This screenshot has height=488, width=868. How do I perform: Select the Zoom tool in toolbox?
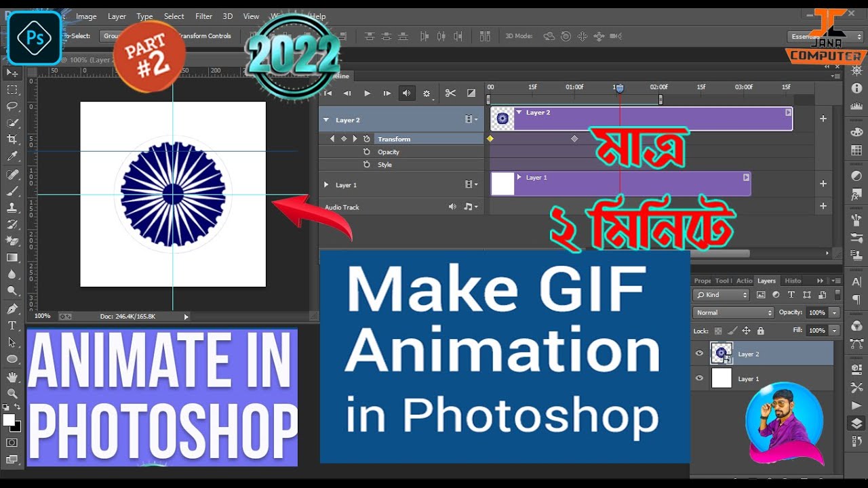pos(12,394)
